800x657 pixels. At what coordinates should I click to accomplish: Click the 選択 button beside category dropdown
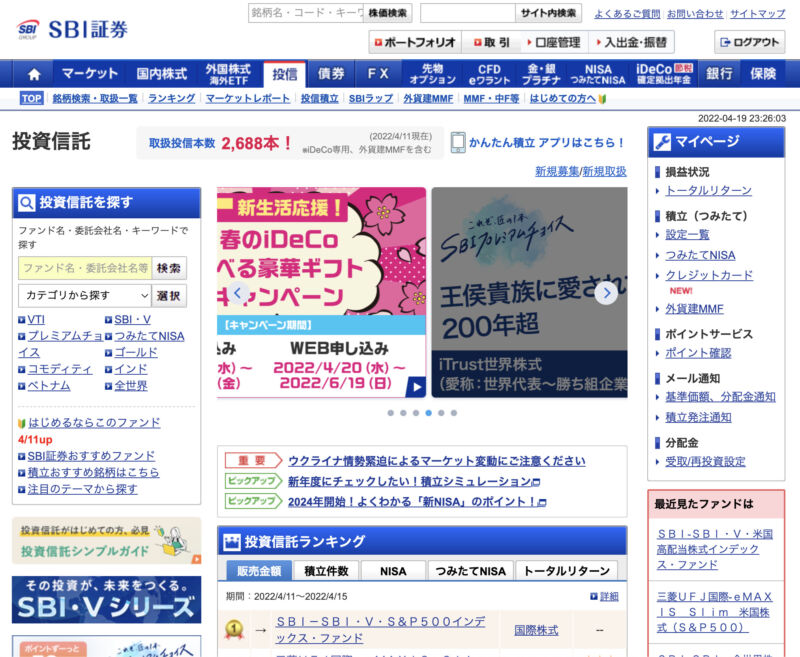(x=169, y=295)
